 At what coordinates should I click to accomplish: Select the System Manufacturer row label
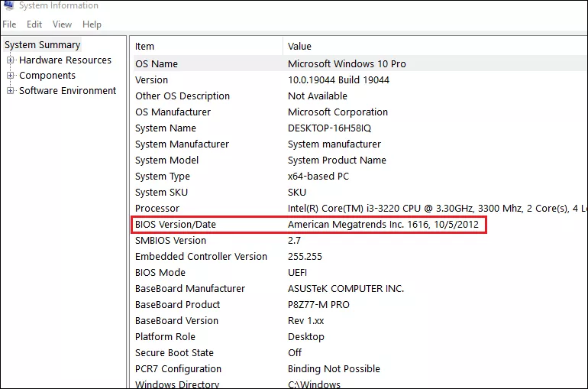click(182, 144)
